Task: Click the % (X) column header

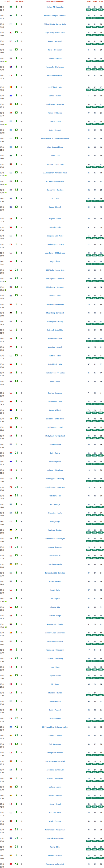Action: tap(95, 1)
